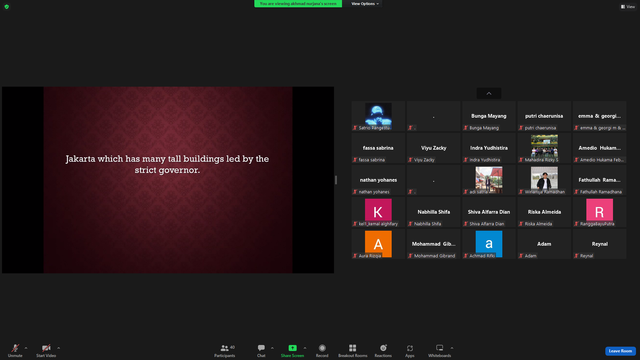Open the Participants panel
The image size is (640, 360).
(x=225, y=350)
